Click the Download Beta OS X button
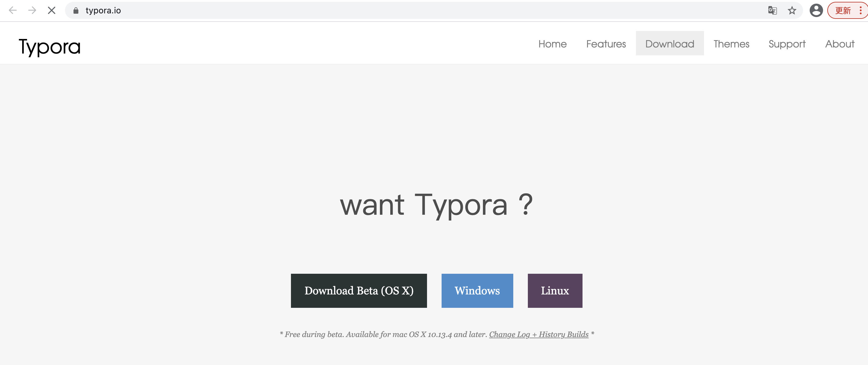 (359, 290)
